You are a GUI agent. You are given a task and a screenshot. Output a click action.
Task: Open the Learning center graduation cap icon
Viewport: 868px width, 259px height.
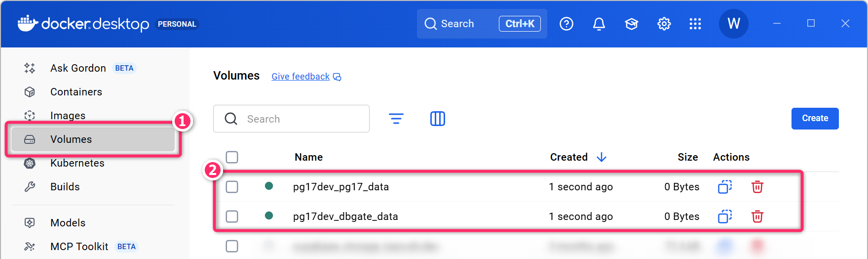click(x=631, y=24)
